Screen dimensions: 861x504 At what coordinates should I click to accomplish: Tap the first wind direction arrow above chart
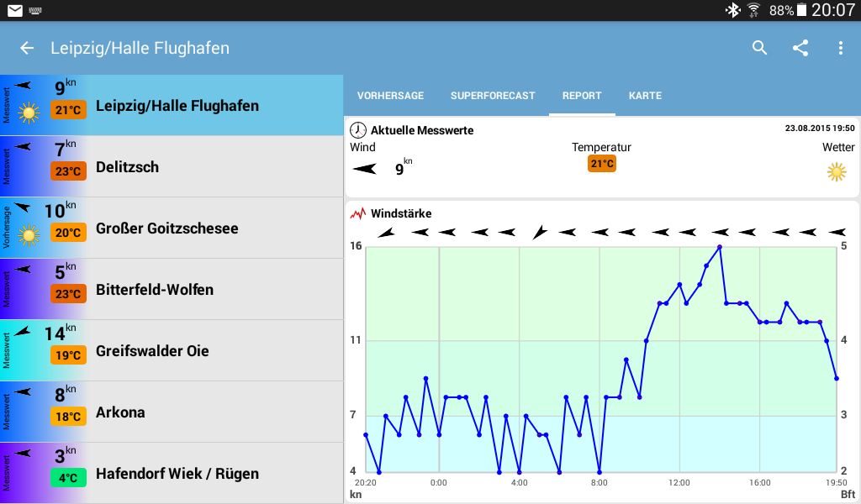coord(386,233)
